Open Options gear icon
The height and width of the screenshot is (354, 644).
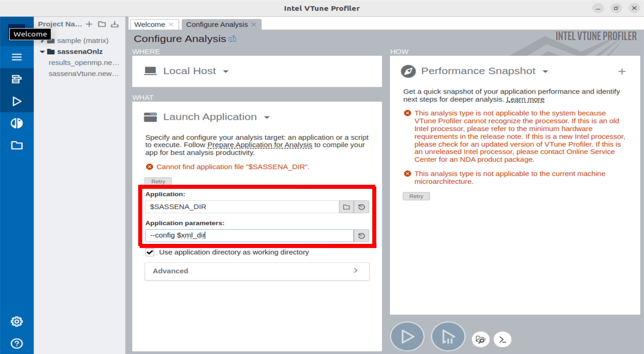click(x=17, y=321)
